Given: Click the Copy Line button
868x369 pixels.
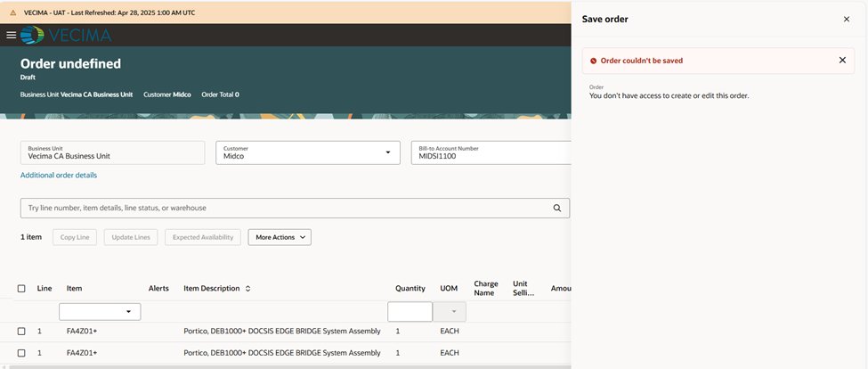Looking at the screenshot, I should (x=75, y=237).
